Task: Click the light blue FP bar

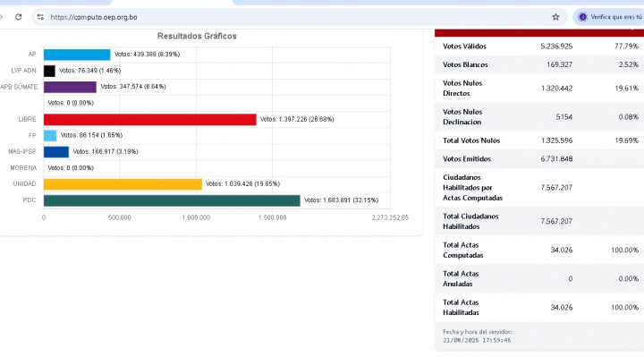Action: [50, 136]
